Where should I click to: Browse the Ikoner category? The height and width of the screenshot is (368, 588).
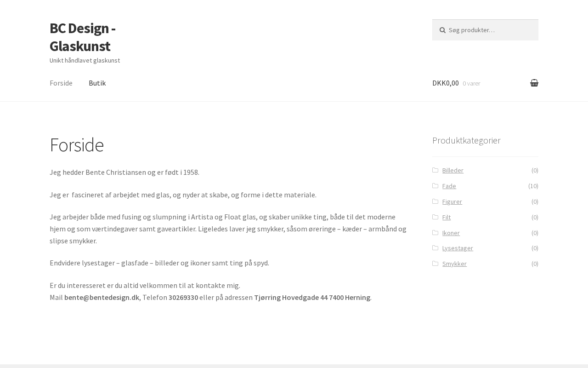451,233
